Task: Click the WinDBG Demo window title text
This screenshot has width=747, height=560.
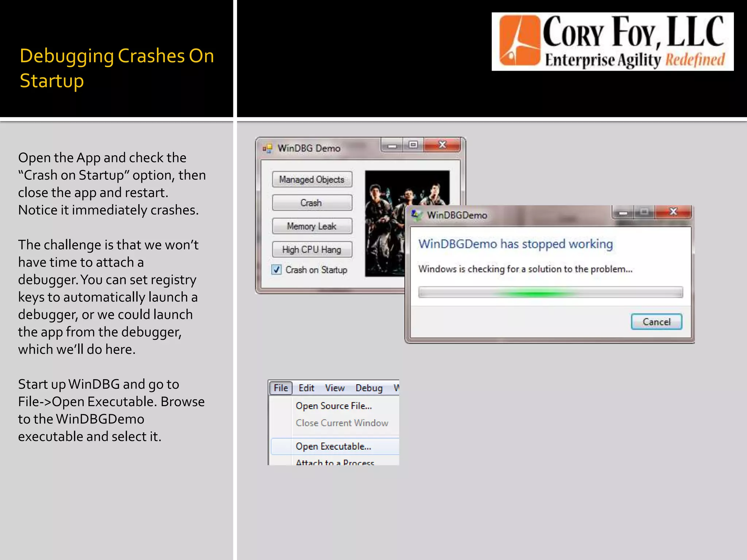Action: click(x=309, y=148)
